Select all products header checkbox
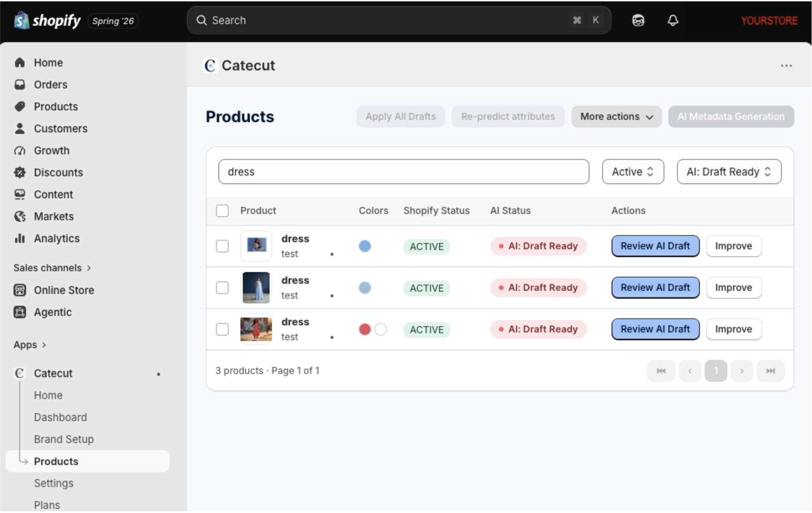This screenshot has width=812, height=513. pos(222,211)
